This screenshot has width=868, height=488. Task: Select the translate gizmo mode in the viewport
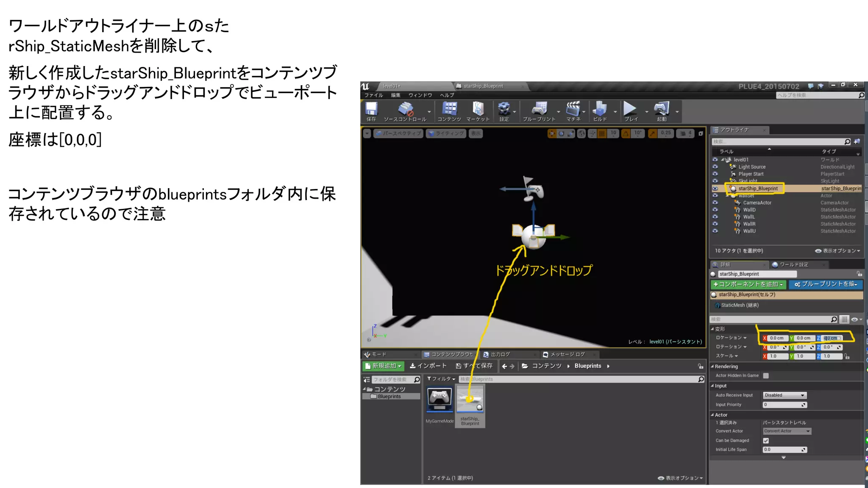pos(552,133)
